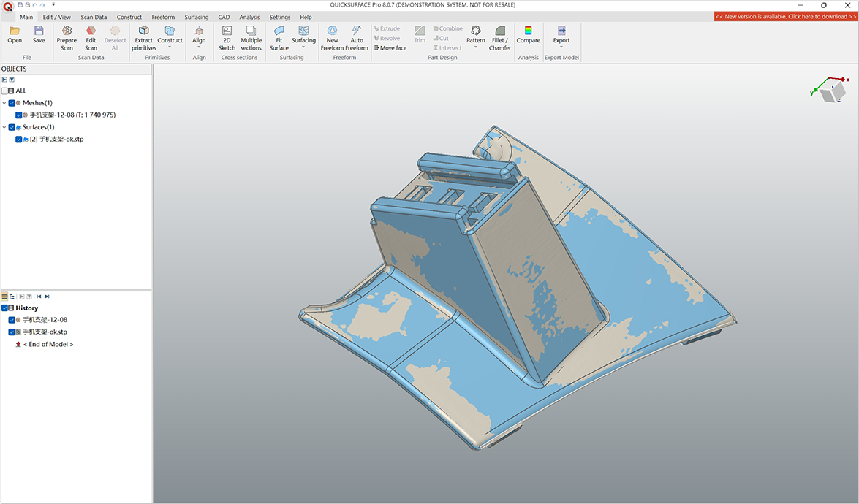
Task: Choose the Fit Surface tool
Action: click(279, 31)
